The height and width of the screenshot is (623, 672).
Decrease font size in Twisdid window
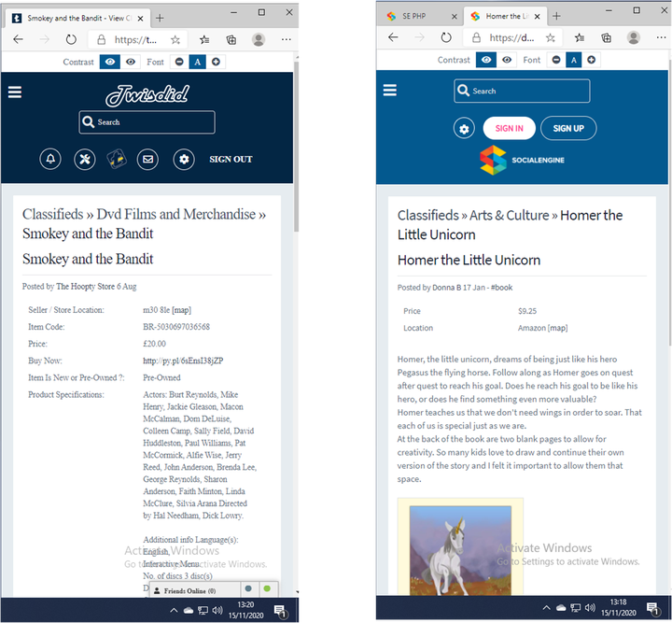[x=179, y=62]
